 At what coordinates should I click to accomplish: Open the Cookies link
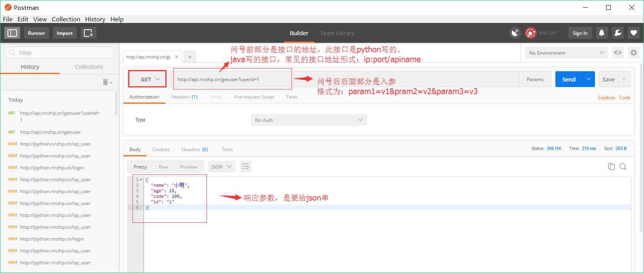pos(606,98)
